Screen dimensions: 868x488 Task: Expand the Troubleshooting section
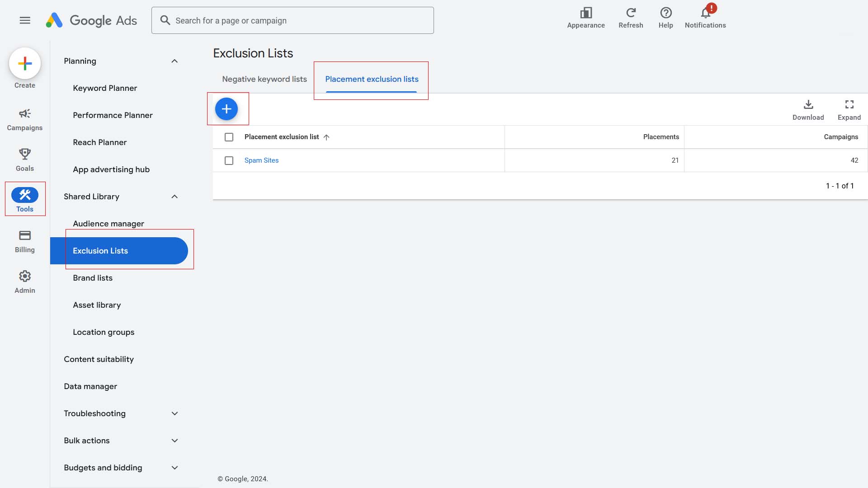point(175,413)
